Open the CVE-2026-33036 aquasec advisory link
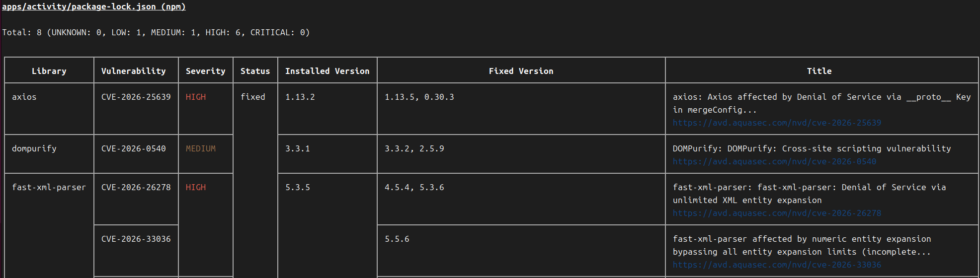980x278 pixels. pyautogui.click(x=777, y=265)
